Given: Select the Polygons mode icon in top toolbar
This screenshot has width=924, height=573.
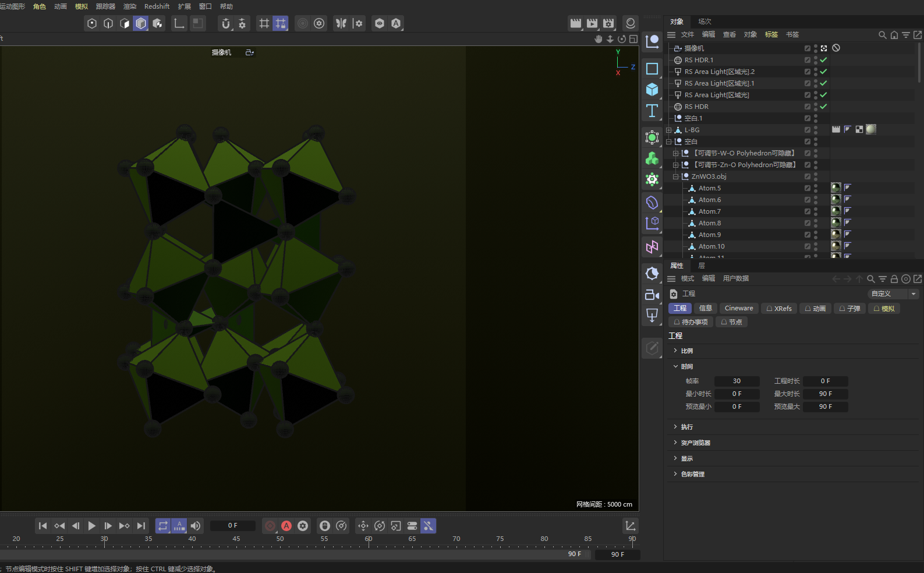Looking at the screenshot, I should [125, 23].
